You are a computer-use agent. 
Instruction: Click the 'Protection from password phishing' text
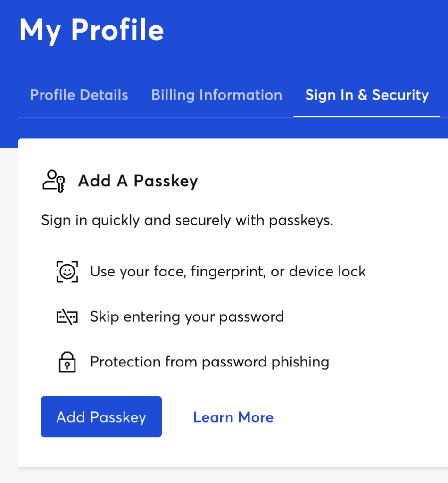[x=209, y=361]
